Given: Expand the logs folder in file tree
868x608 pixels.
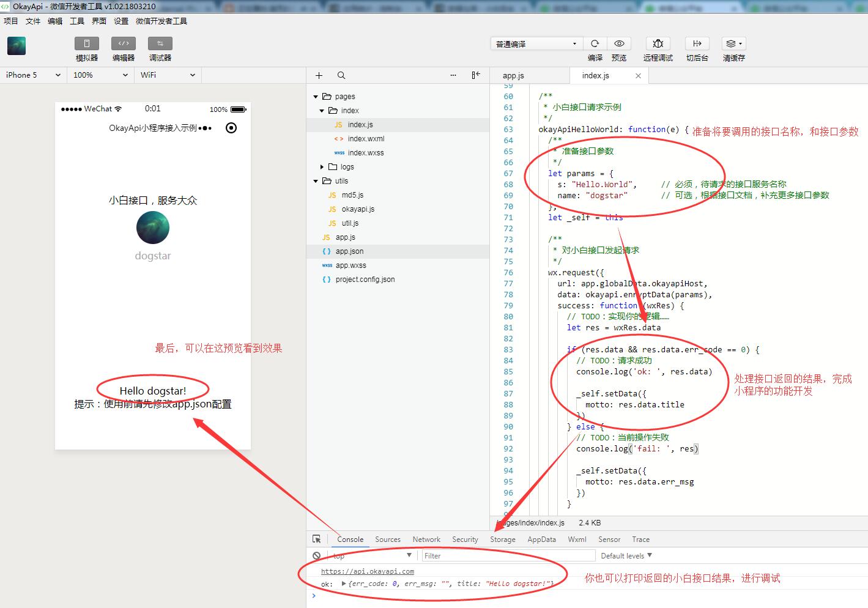Looking at the screenshot, I should pyautogui.click(x=322, y=167).
